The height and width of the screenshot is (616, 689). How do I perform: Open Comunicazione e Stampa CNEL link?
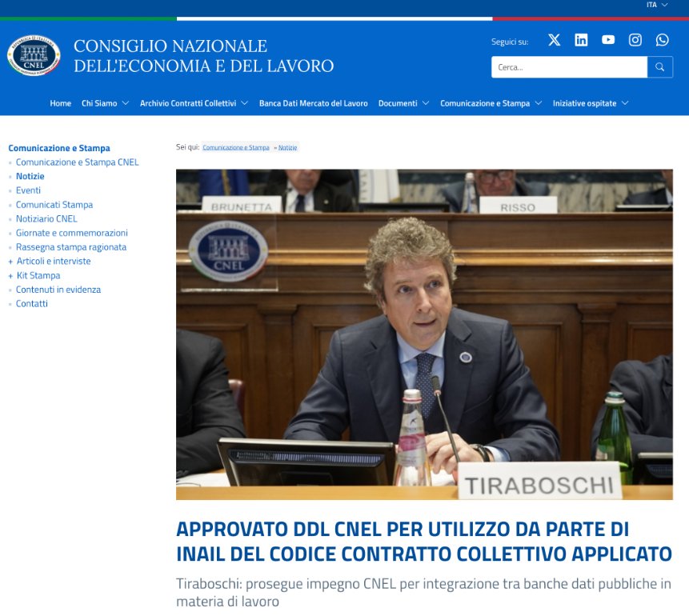click(x=78, y=162)
